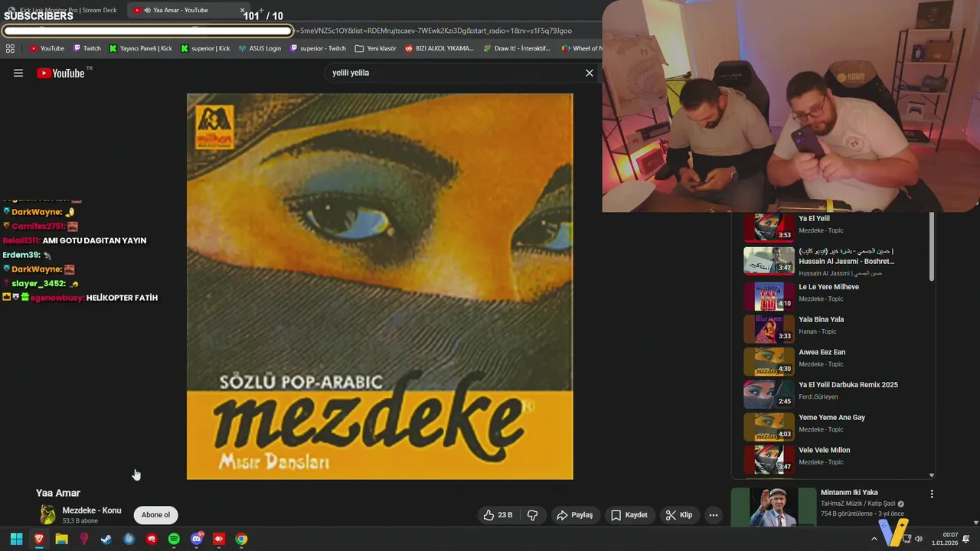This screenshot has height=551, width=980.
Task: Open Spotify from the taskbar
Action: (x=174, y=539)
